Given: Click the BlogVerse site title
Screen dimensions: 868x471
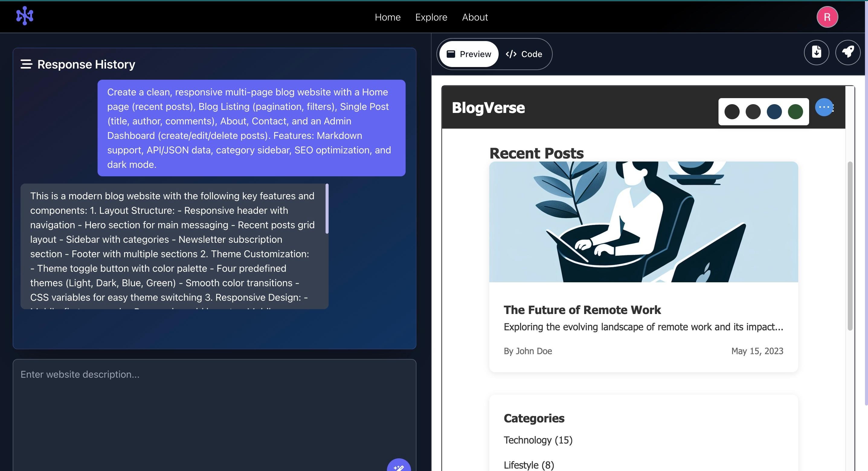Looking at the screenshot, I should (x=488, y=108).
